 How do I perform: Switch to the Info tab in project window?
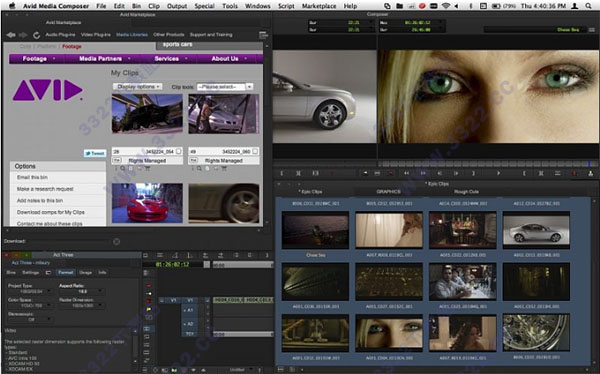point(102,273)
